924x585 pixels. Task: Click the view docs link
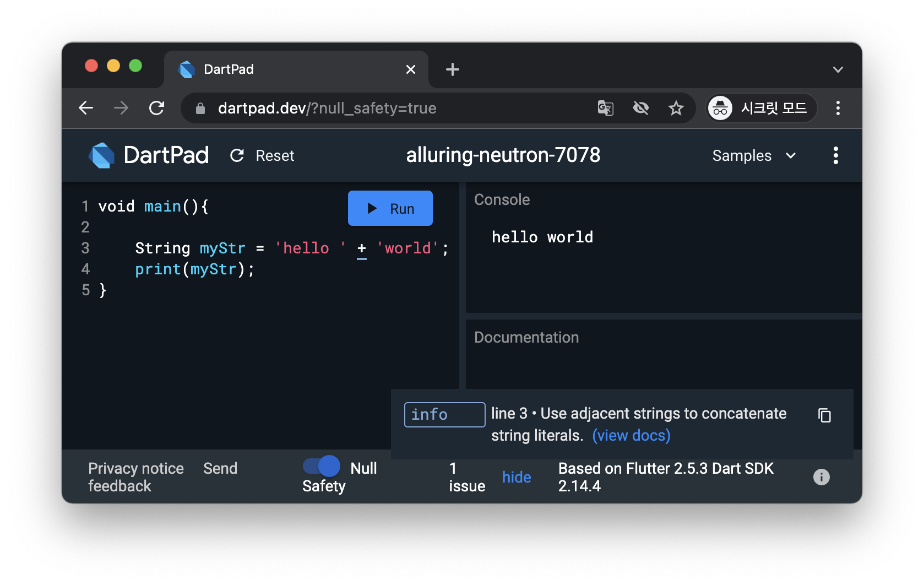632,435
